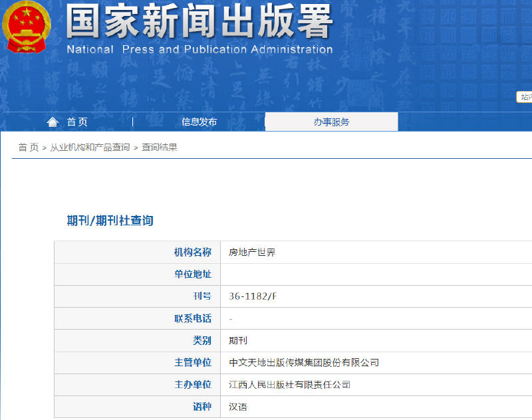Click the 类别 row label
The width and height of the screenshot is (532, 420).
202,340
